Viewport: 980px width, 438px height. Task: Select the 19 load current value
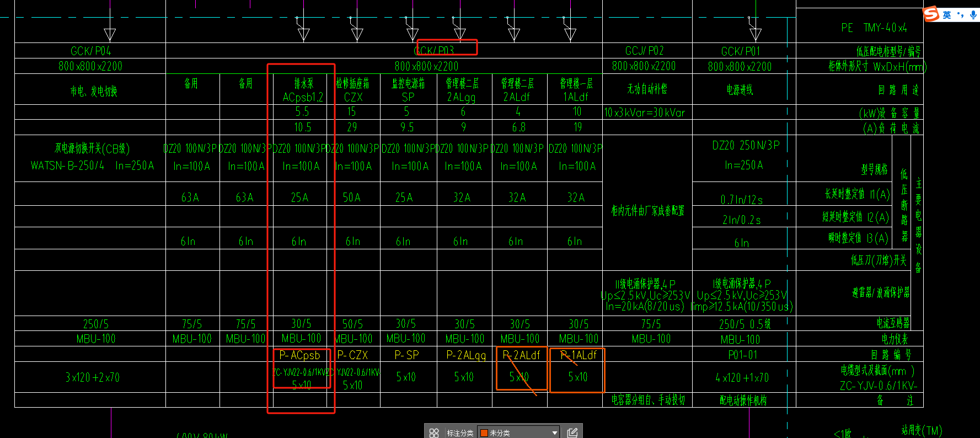[577, 127]
